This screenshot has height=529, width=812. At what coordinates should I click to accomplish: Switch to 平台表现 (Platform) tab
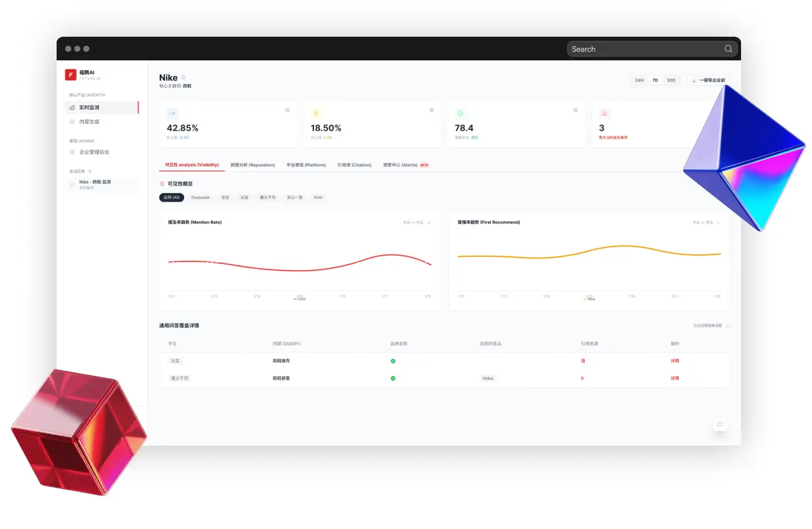pos(306,165)
